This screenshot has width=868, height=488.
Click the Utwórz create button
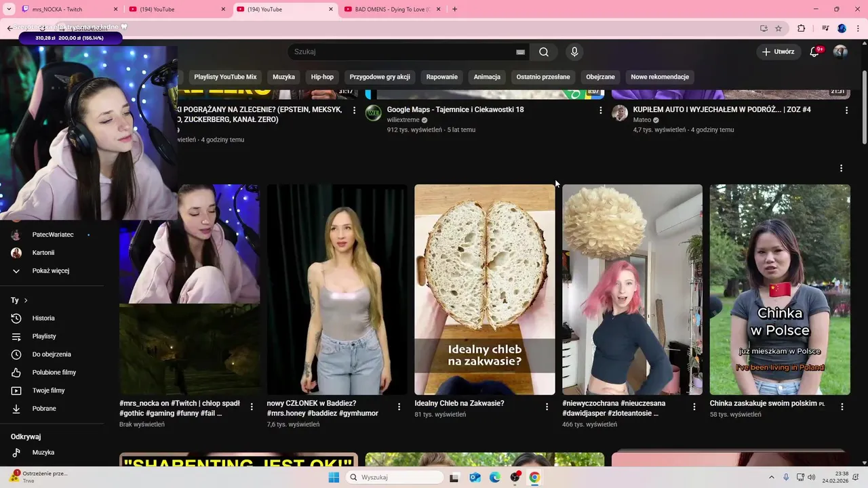point(778,52)
